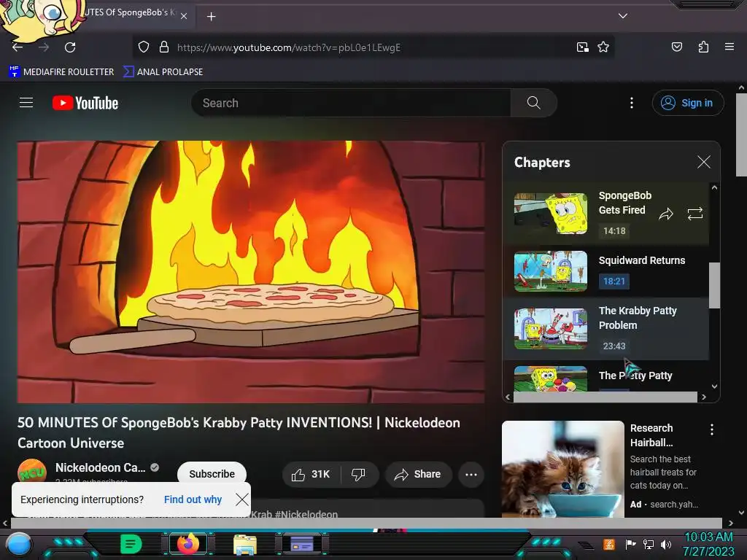Image resolution: width=747 pixels, height=560 pixels.
Task: Go to YouTube home via logo
Action: pyautogui.click(x=85, y=103)
